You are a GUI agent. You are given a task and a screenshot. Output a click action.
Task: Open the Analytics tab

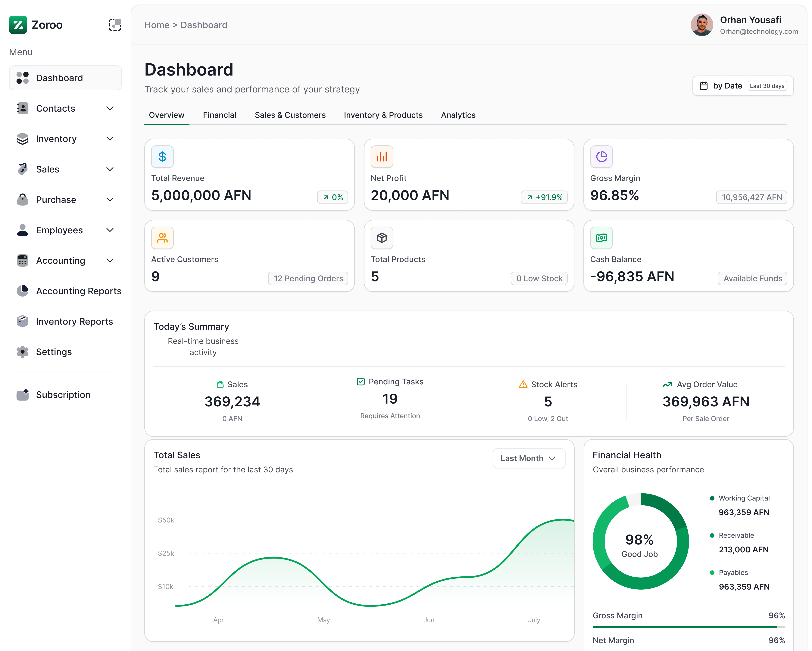click(x=458, y=115)
